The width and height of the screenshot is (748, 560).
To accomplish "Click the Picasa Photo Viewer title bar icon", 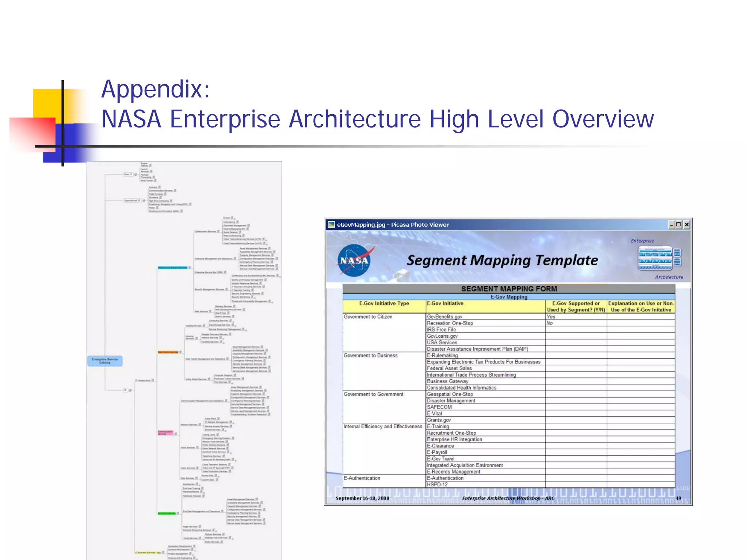I will pyautogui.click(x=331, y=225).
